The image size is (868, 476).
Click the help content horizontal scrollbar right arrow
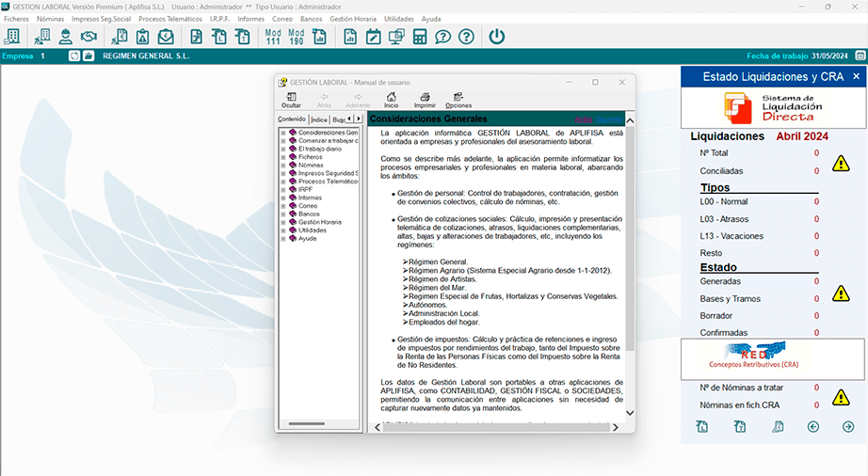pyautogui.click(x=615, y=427)
